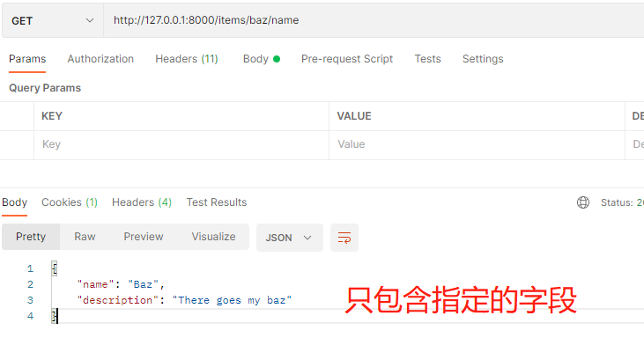Click line number 4 in response
The width and height of the screenshot is (644, 345).
(30, 316)
